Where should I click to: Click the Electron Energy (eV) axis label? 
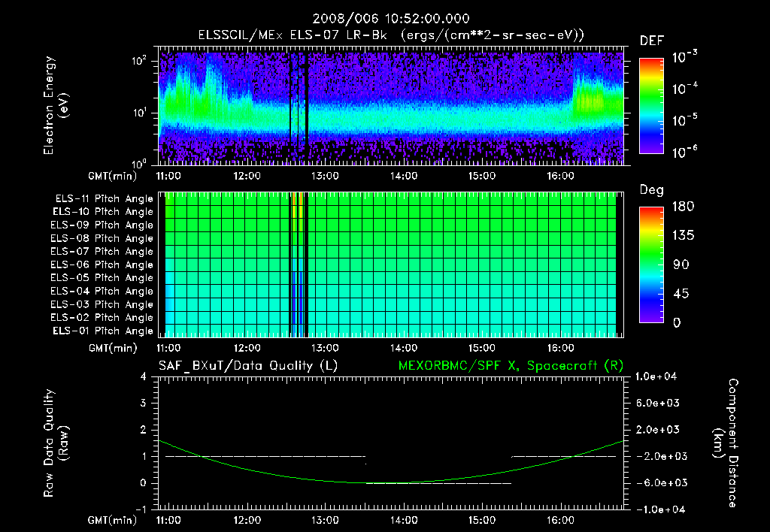click(x=56, y=105)
